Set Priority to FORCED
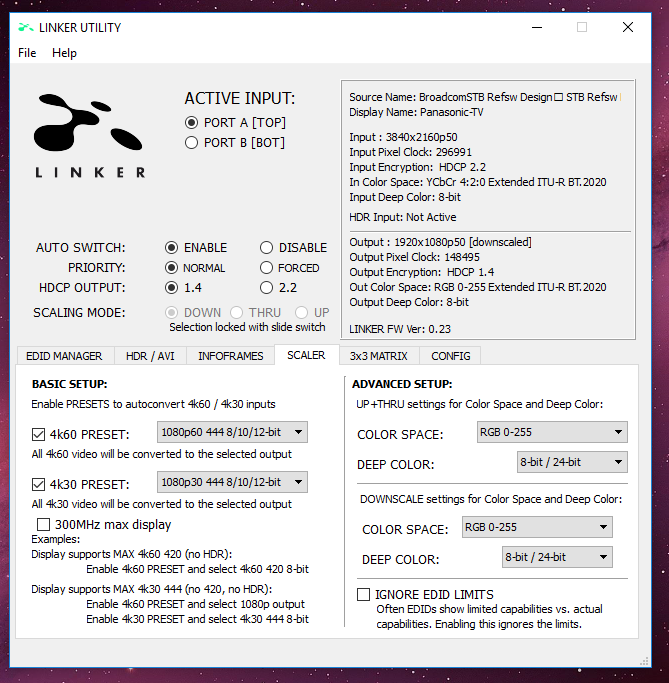The image size is (669, 683). (x=267, y=268)
